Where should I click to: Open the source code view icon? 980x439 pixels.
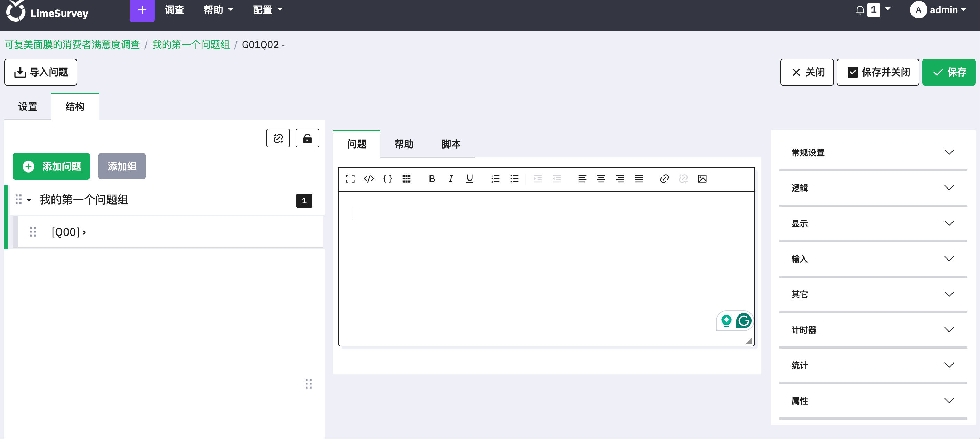tap(369, 179)
